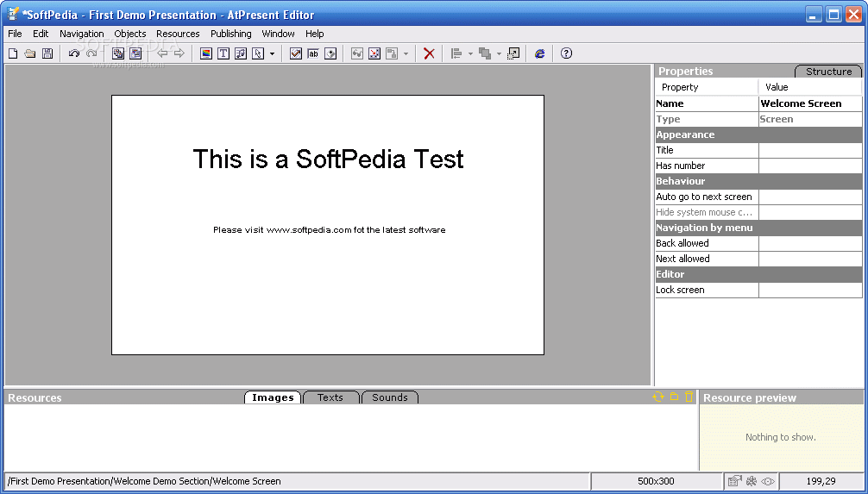The height and width of the screenshot is (494, 868).
Task: Open the Help menu
Action: pyautogui.click(x=314, y=34)
